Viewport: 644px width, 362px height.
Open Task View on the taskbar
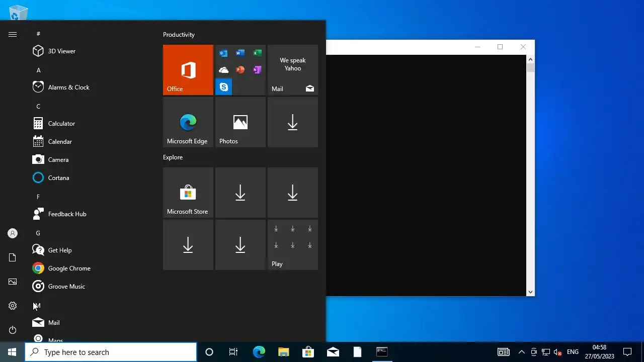tap(233, 352)
